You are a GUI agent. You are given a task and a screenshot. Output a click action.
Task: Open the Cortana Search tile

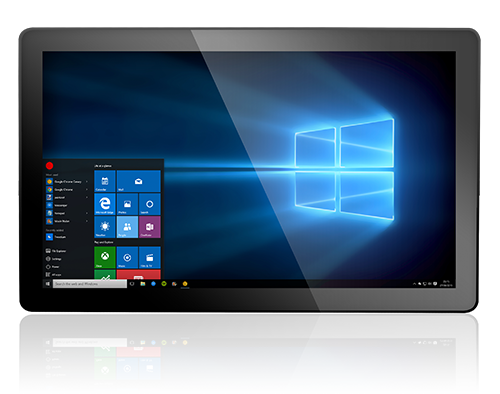pos(150,204)
